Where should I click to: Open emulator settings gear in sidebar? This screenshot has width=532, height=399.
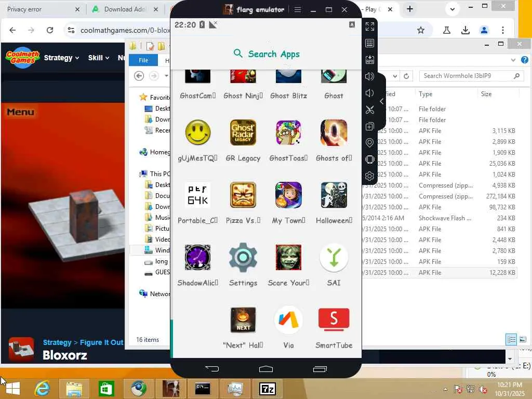click(x=370, y=176)
